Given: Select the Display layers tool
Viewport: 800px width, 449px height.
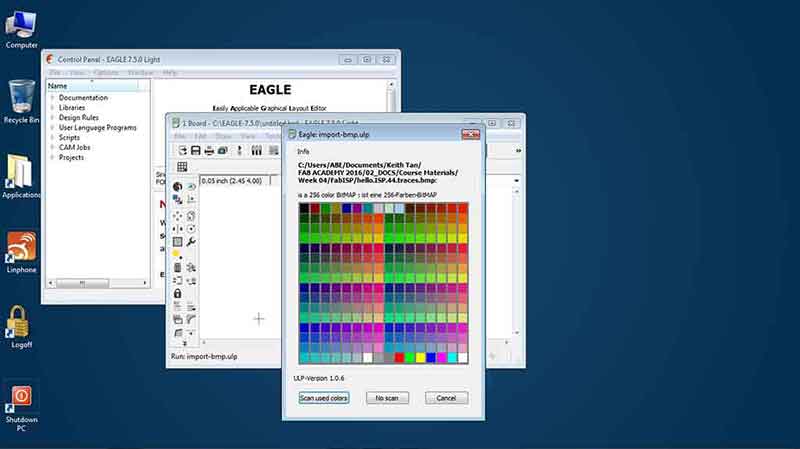Looking at the screenshot, I should coord(178,199).
